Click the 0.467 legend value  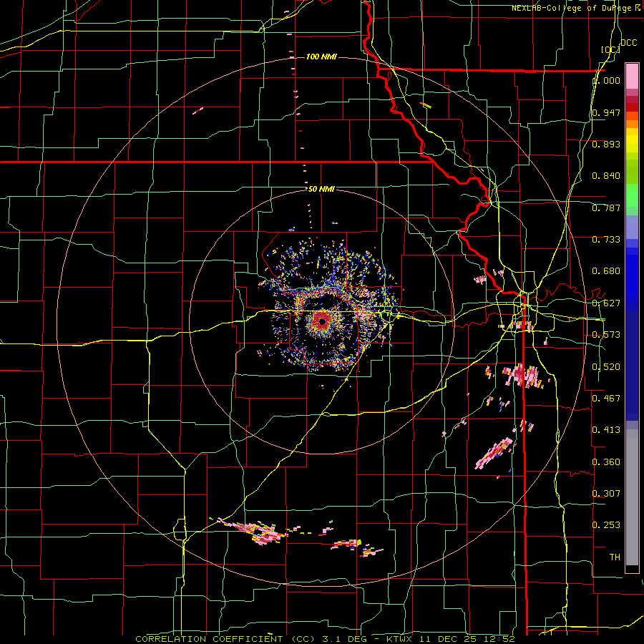point(606,399)
